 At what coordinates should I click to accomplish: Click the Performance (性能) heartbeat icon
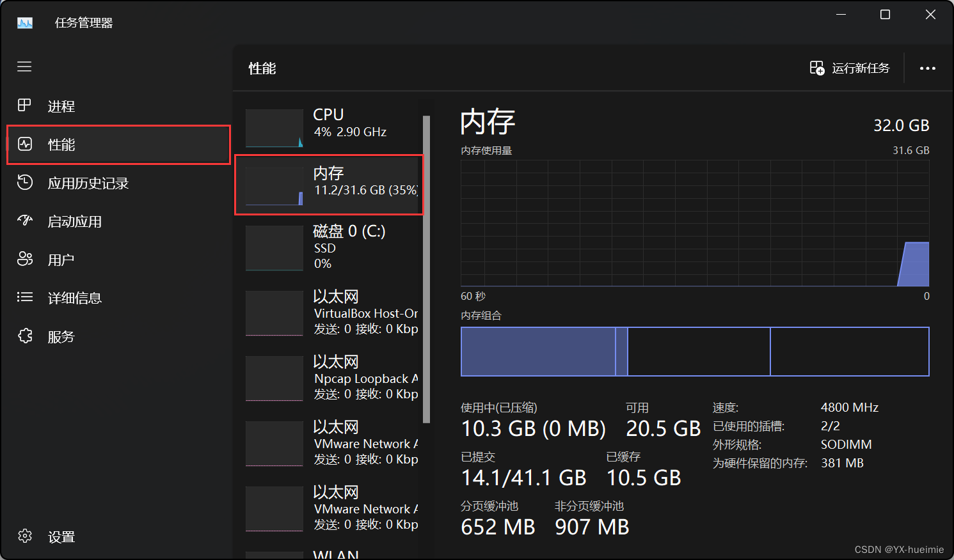[x=25, y=144]
